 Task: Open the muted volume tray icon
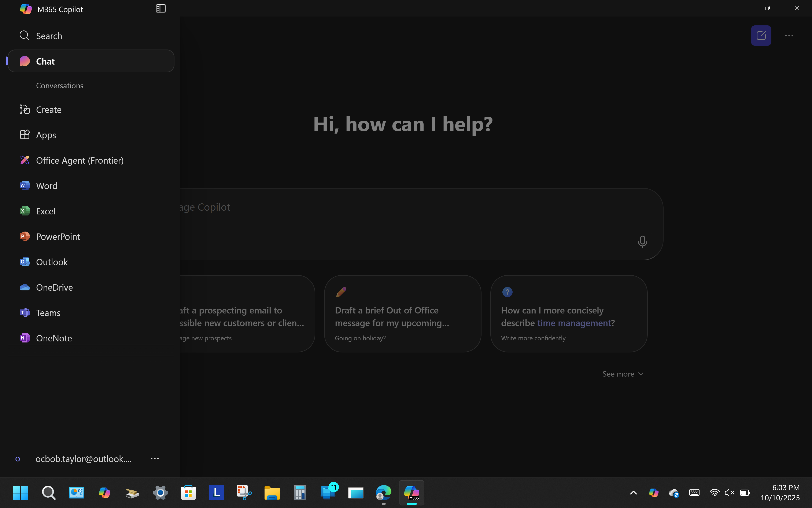tap(730, 493)
